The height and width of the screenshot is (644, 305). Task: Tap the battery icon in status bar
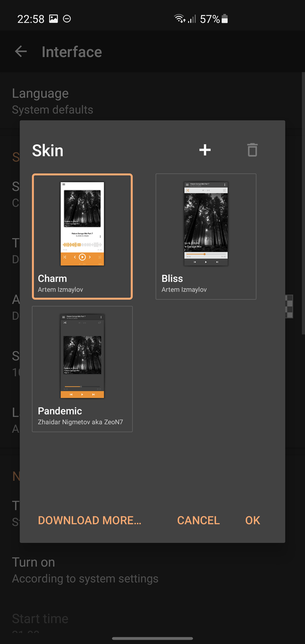click(225, 19)
